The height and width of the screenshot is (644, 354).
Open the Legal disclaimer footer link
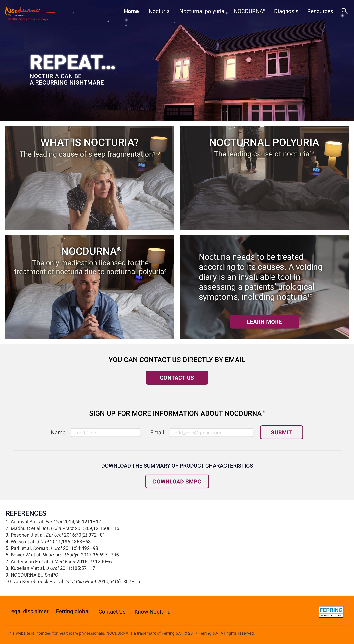(28, 611)
